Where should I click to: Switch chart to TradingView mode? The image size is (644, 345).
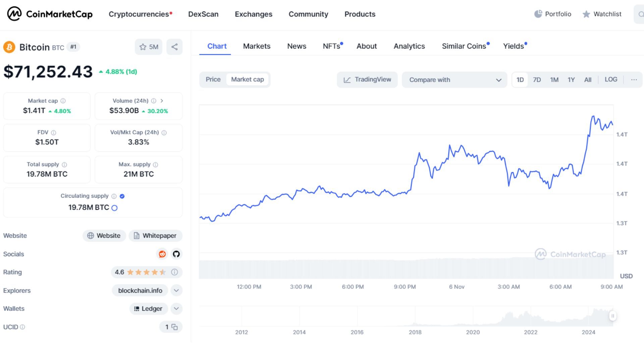pos(367,79)
